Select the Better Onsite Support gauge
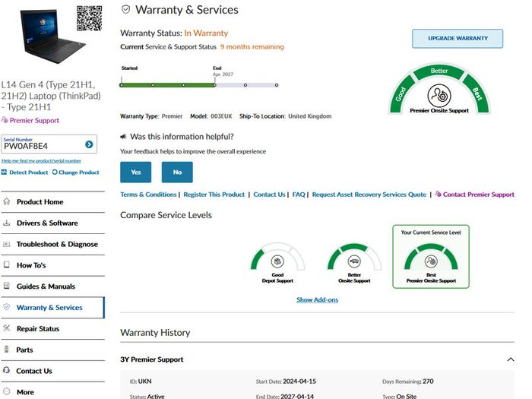The height and width of the screenshot is (399, 532). [x=354, y=263]
